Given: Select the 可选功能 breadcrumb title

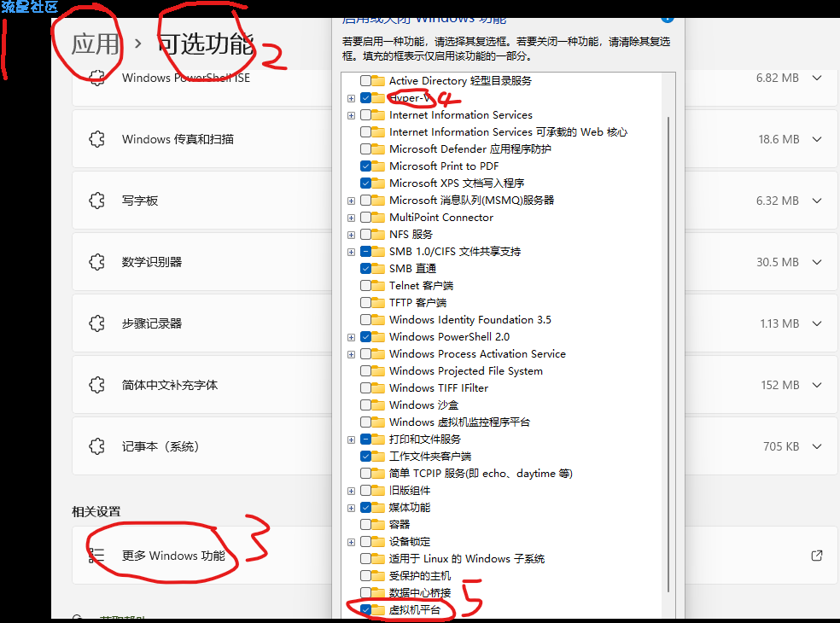Looking at the screenshot, I should (x=206, y=44).
